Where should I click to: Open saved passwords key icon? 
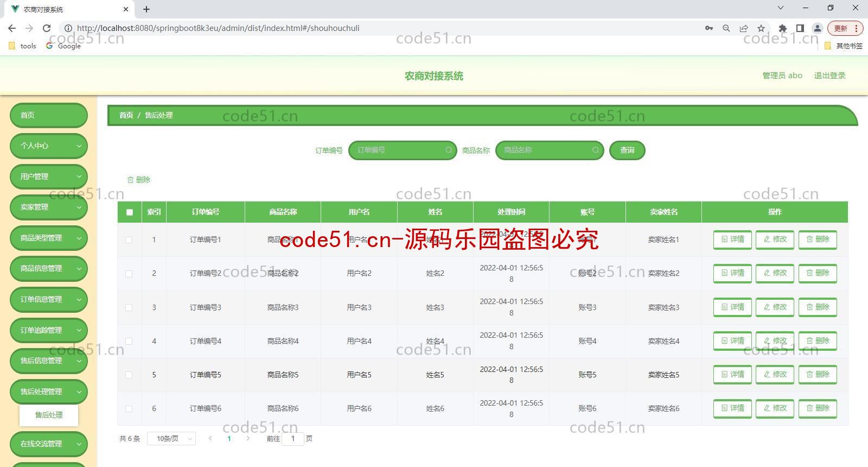point(709,28)
